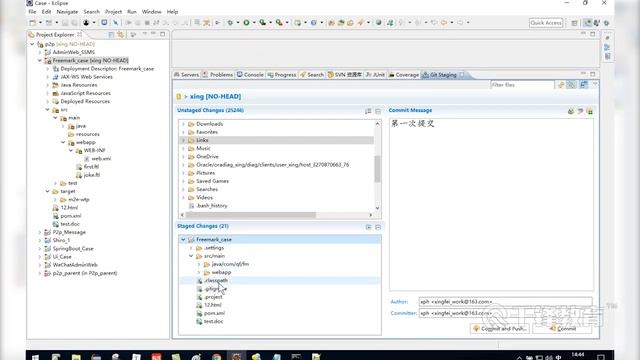Expand the Downloads folder in Unstaged Changes

tap(183, 124)
